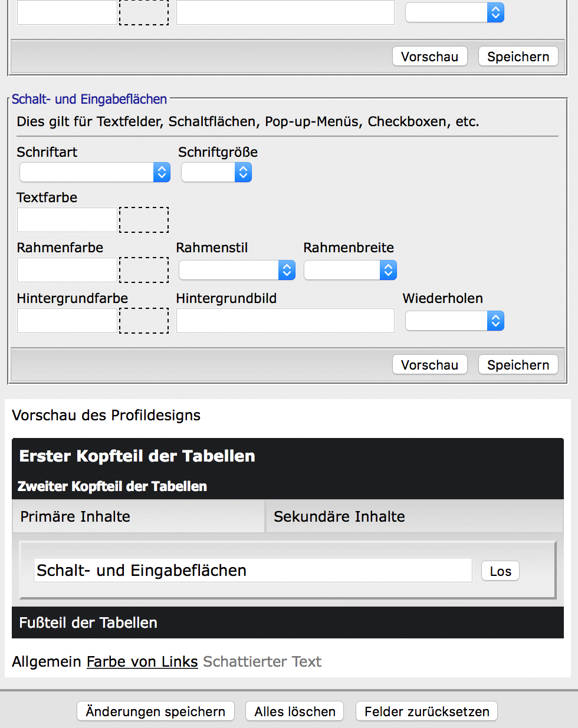Image resolution: width=578 pixels, height=728 pixels.
Task: Click the topmost Speichern button
Action: 518,57
